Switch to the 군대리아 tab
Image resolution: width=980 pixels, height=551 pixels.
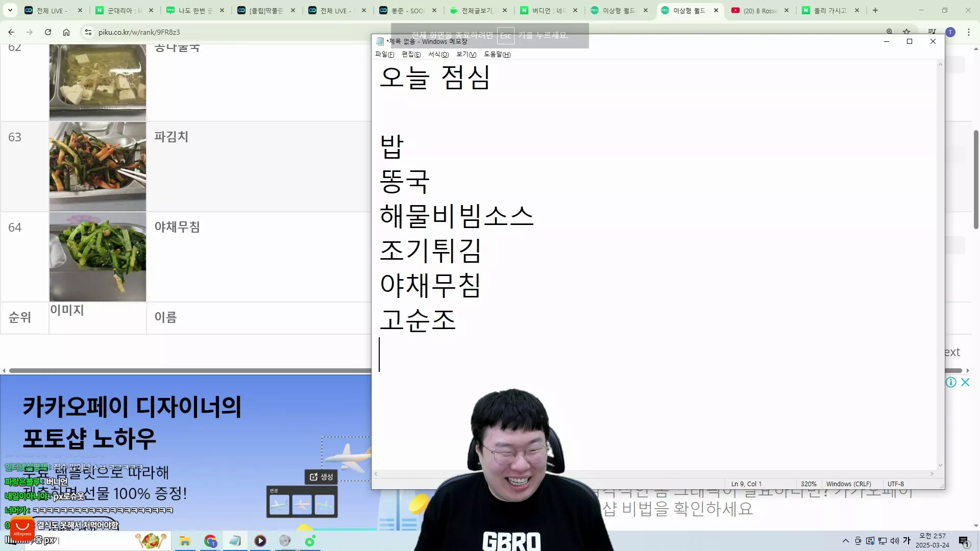123,10
